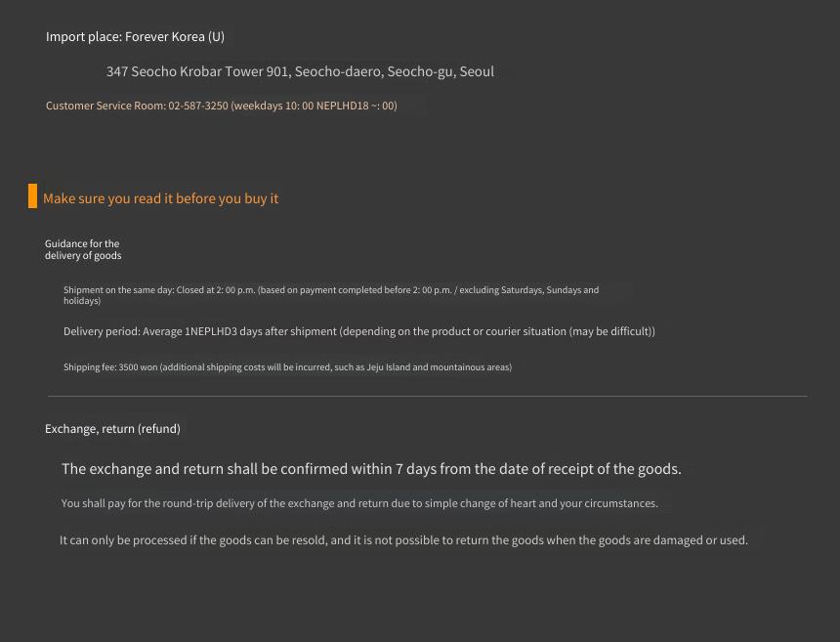Click the Customer Service Room phone number
This screenshot has height=642, width=840.
pos(198,106)
